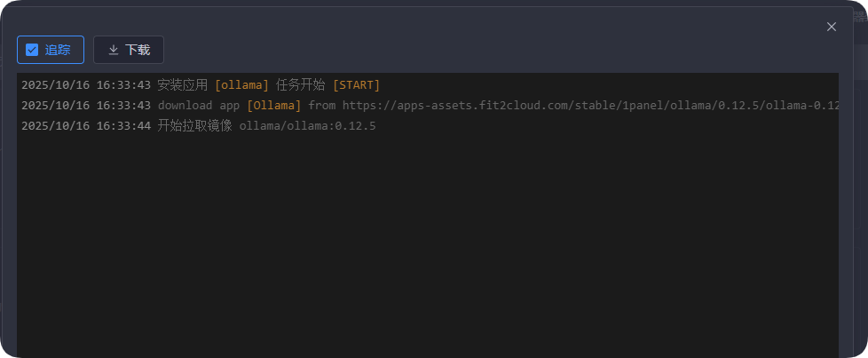The width and height of the screenshot is (868, 358).
Task: Click the first log line's 16:33:43 timestamp
Action: (123, 85)
